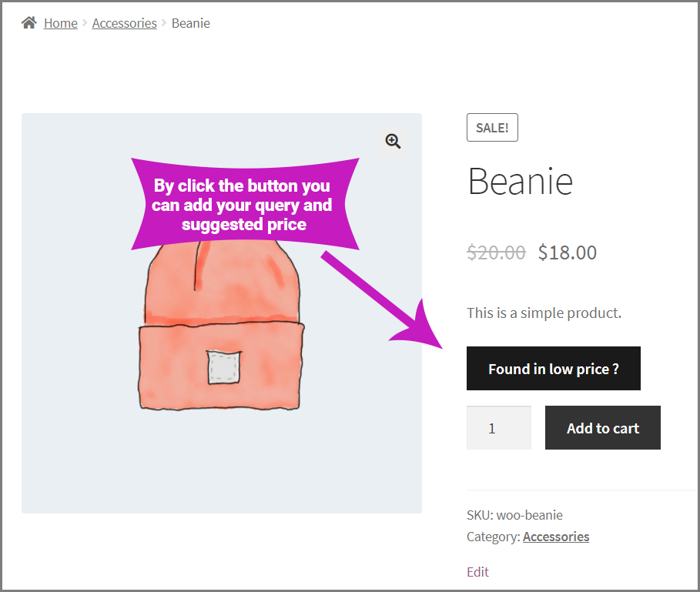Go to Home breadcrumb link
This screenshot has width=700, height=592.
(x=61, y=23)
